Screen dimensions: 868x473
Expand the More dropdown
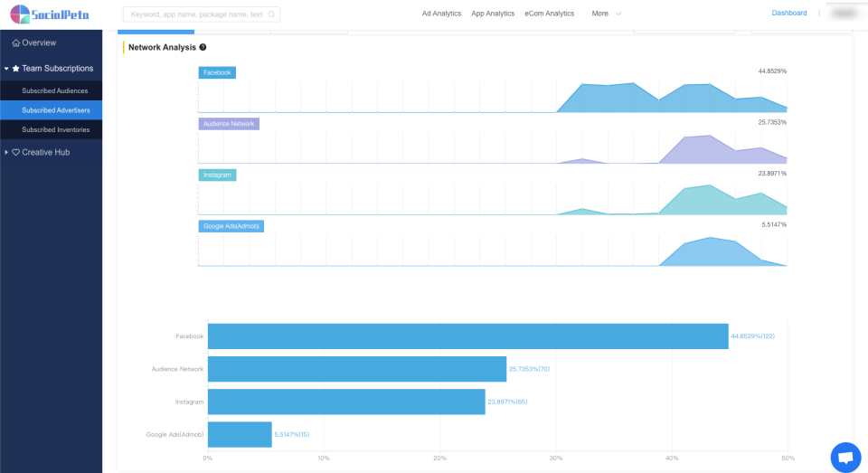[606, 14]
